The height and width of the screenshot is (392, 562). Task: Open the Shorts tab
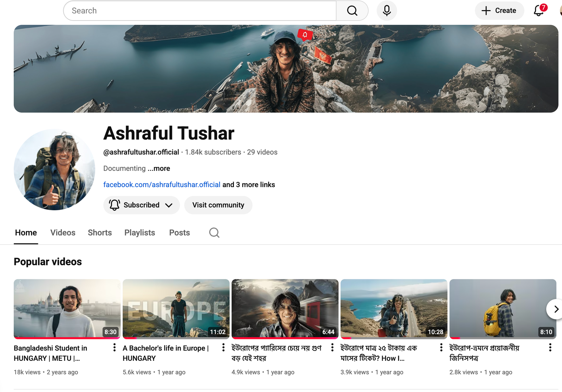tap(100, 233)
